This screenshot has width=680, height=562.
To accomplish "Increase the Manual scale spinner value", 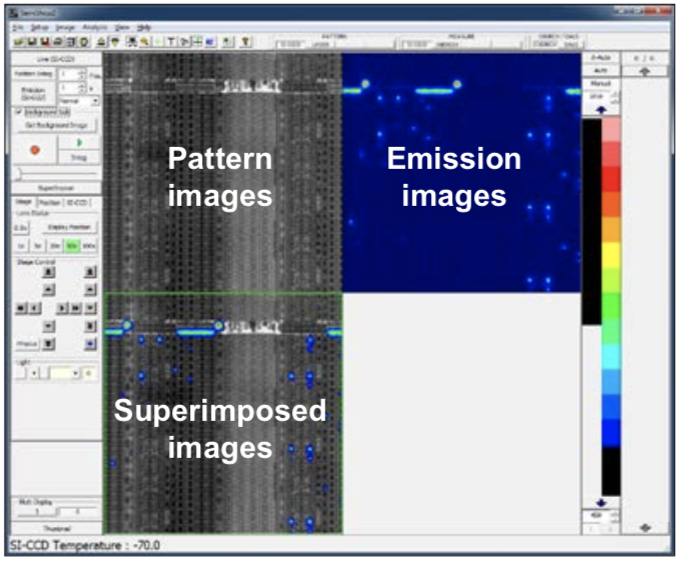I will (614, 94).
